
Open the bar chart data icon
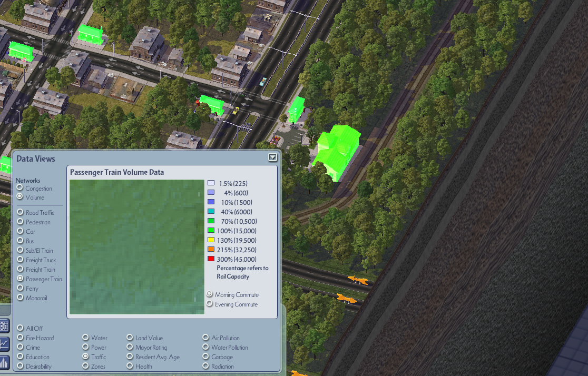pyautogui.click(x=5, y=362)
